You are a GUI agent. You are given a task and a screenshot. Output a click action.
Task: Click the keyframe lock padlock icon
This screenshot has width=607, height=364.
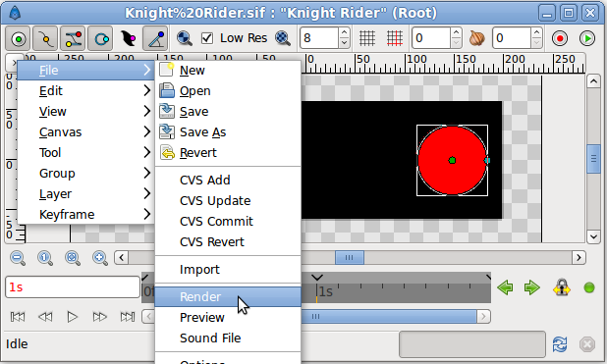(561, 287)
